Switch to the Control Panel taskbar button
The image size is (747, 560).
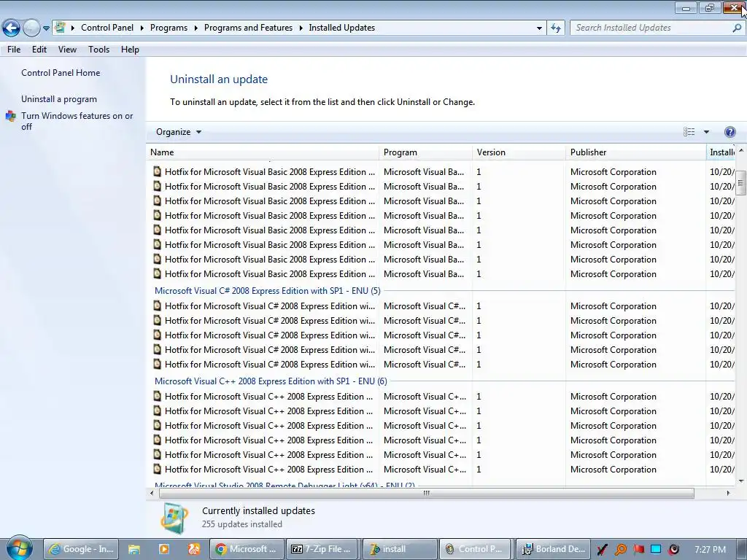[x=476, y=549]
